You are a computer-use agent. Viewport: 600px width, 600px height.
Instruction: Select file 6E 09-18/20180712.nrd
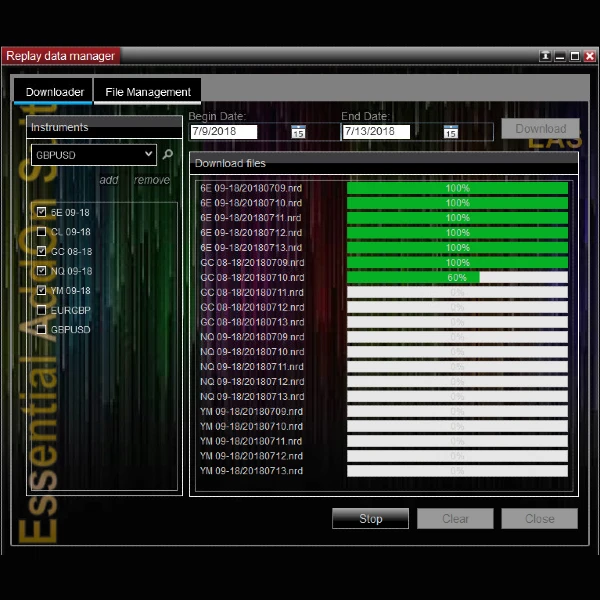pos(251,233)
